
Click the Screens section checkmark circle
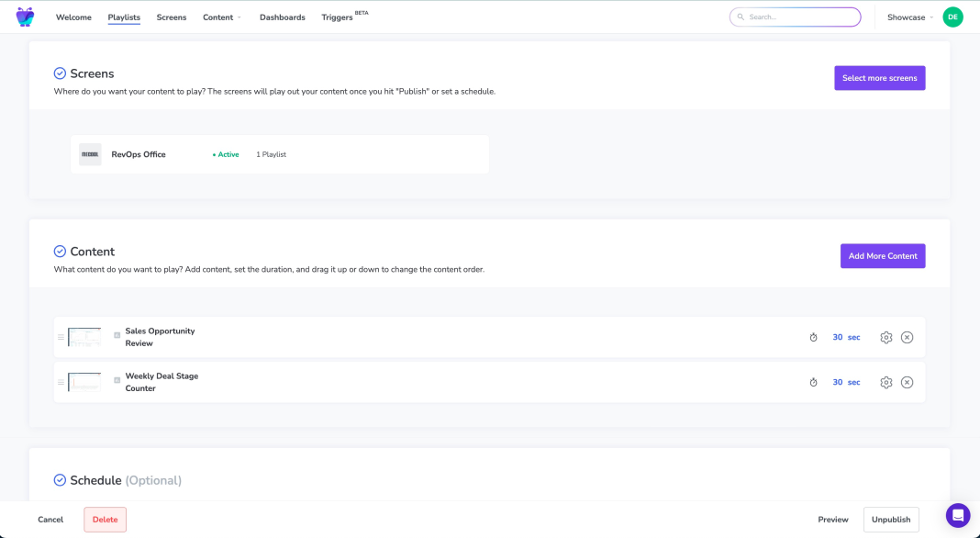tap(60, 73)
